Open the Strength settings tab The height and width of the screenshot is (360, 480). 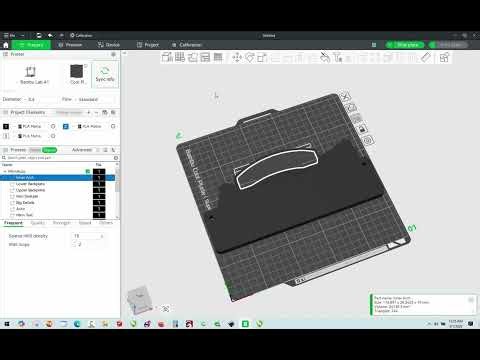coord(62,223)
